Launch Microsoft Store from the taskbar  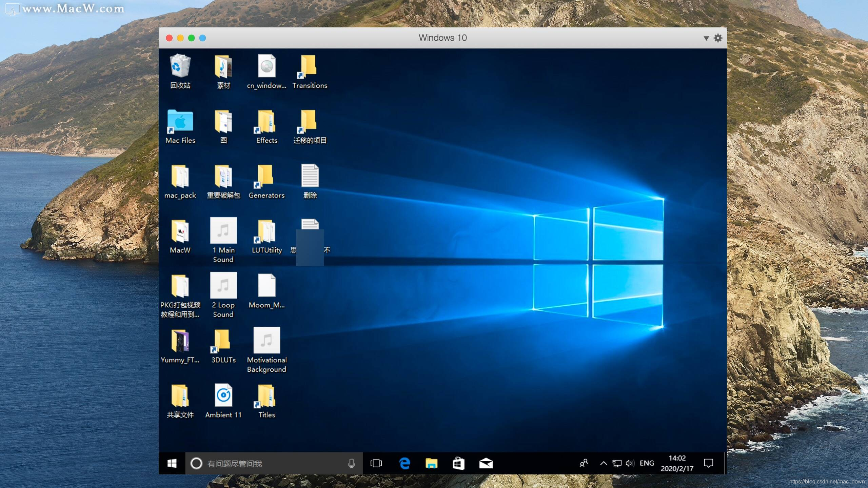click(458, 463)
